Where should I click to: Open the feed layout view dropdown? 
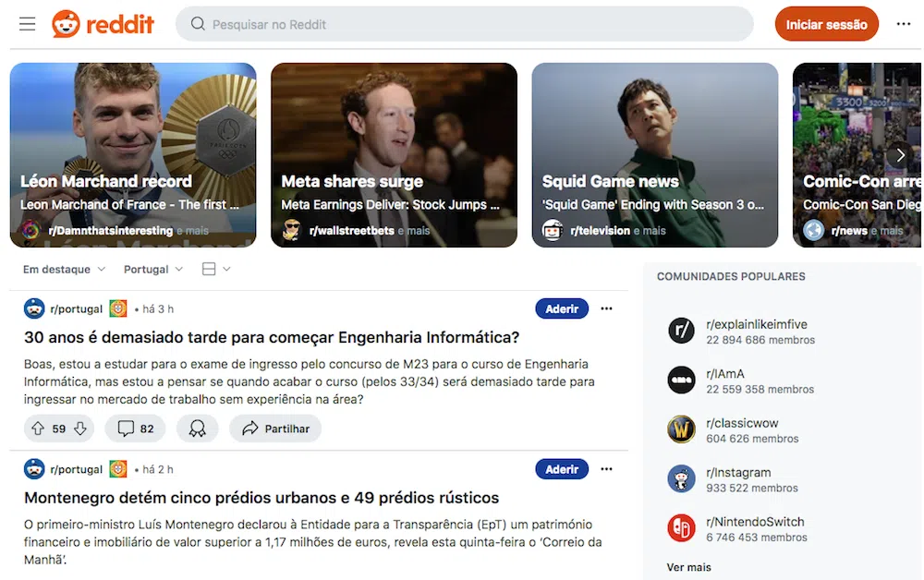(215, 269)
